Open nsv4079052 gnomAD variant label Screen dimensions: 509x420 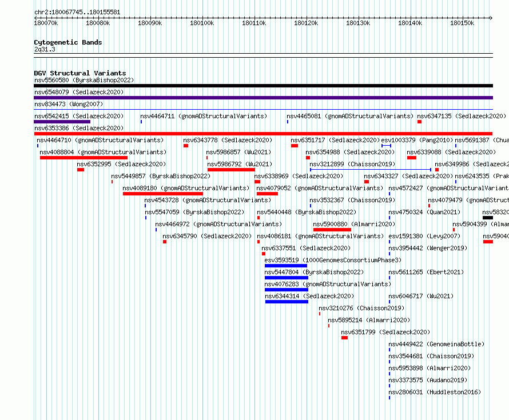pyautogui.click(x=320, y=188)
